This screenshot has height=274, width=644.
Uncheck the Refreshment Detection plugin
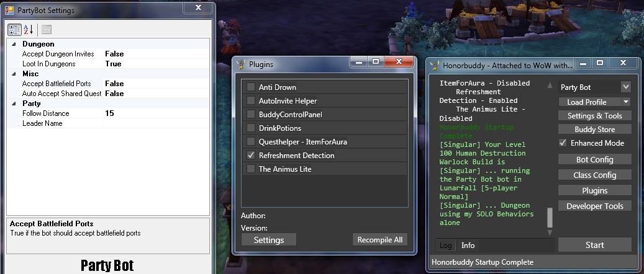(250, 155)
